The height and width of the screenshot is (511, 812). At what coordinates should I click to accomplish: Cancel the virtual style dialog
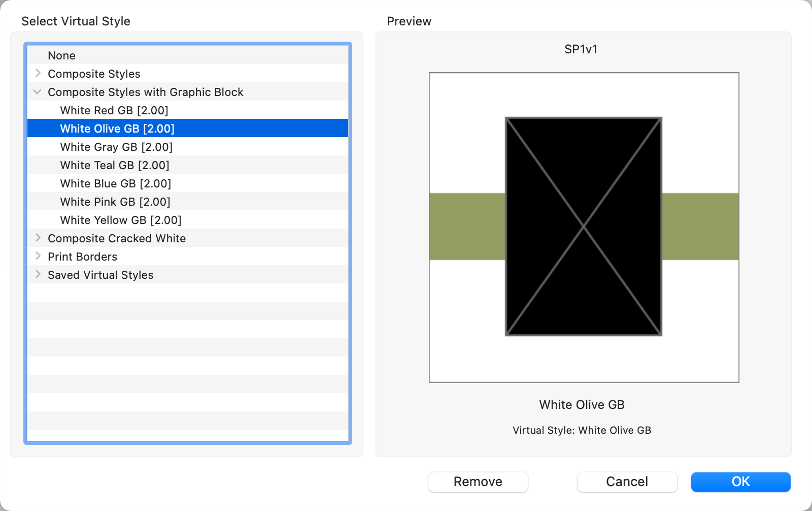point(627,482)
